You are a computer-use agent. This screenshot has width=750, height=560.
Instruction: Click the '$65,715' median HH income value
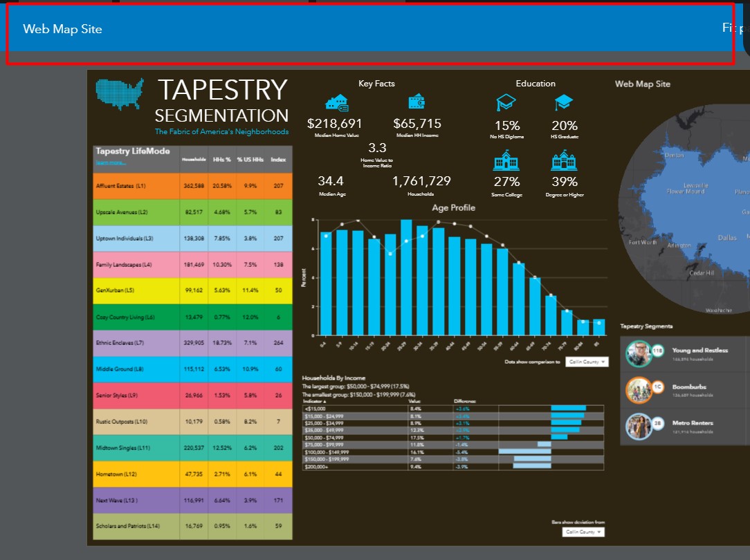tap(417, 124)
